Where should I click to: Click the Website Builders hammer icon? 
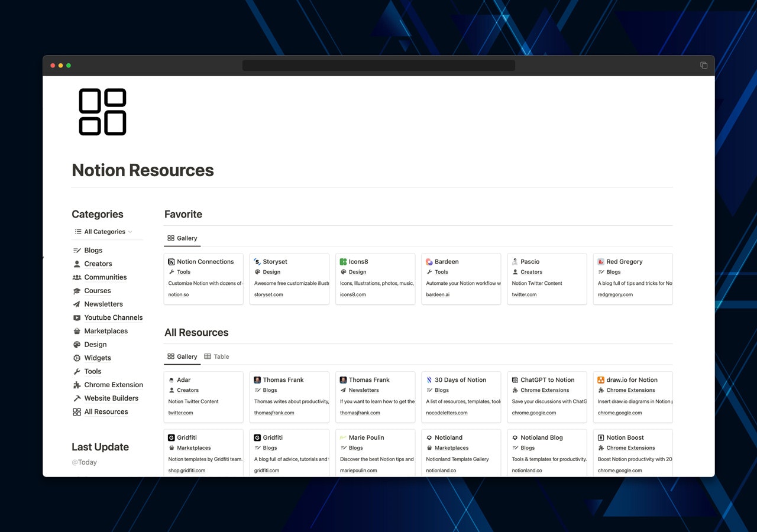[x=77, y=398]
